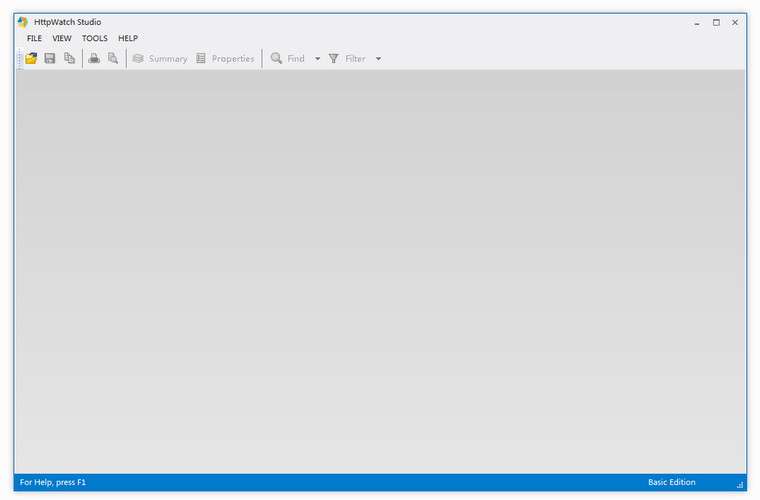Open the VIEW menu

click(x=62, y=38)
